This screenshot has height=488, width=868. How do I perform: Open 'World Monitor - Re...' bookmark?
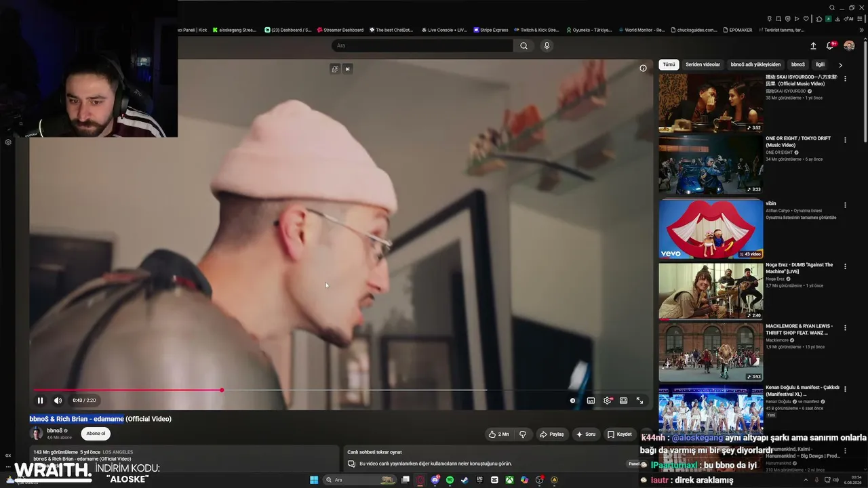[x=641, y=30]
